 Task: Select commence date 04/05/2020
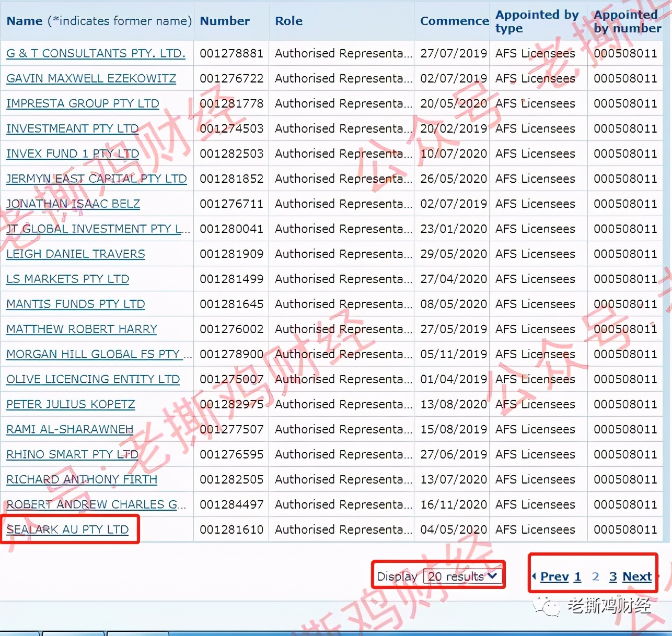[x=454, y=529]
